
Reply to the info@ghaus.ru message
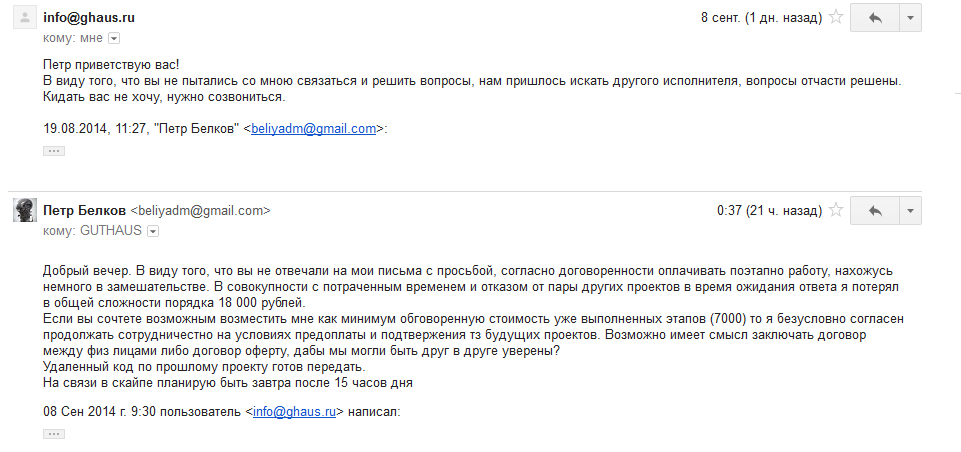pyautogui.click(x=875, y=18)
